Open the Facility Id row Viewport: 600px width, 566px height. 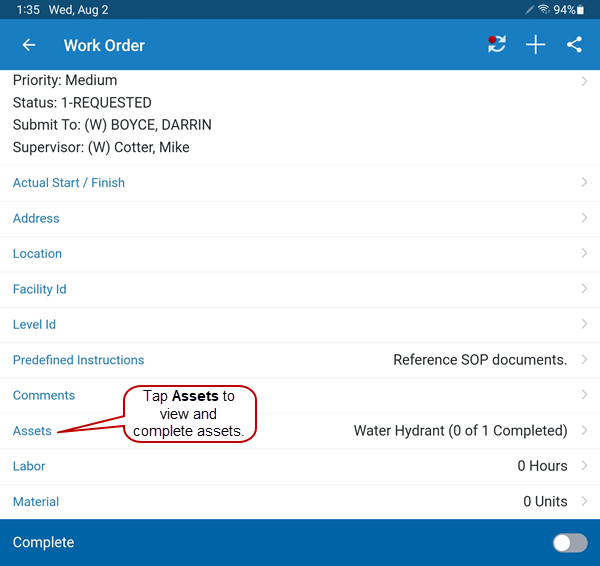[40, 289]
